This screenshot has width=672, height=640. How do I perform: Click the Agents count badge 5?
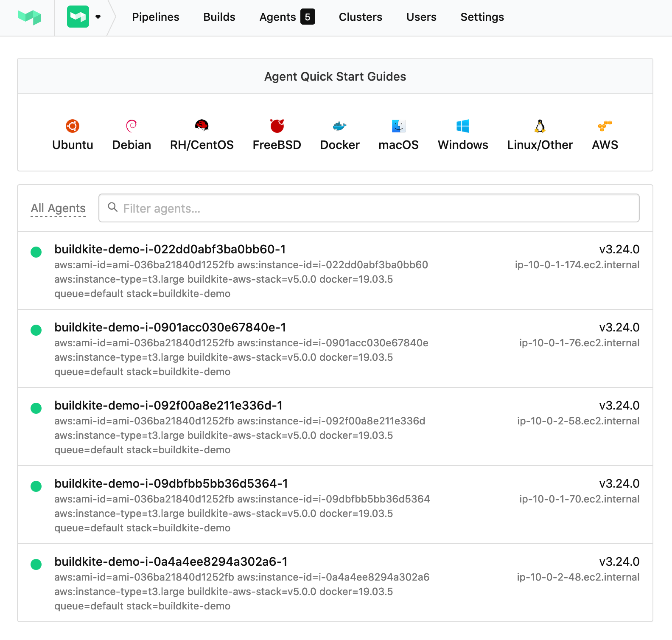pos(308,17)
